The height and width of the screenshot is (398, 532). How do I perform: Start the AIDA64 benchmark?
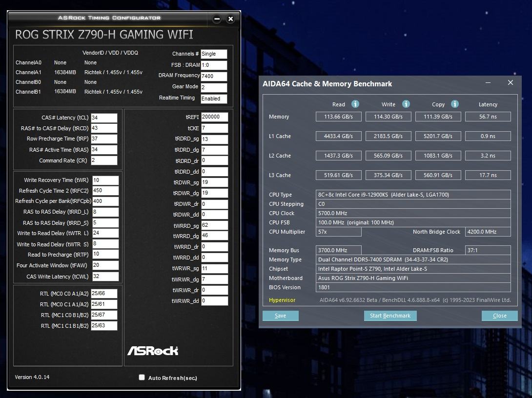click(x=390, y=316)
